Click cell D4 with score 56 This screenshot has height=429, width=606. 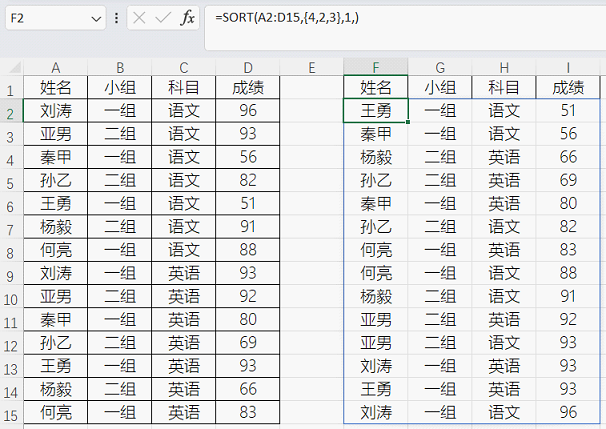248,157
